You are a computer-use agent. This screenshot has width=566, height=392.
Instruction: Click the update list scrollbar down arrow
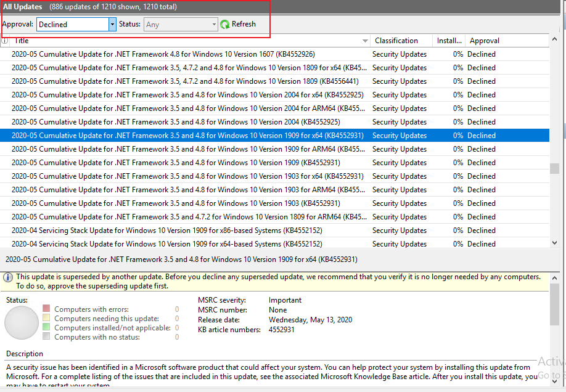click(x=555, y=243)
